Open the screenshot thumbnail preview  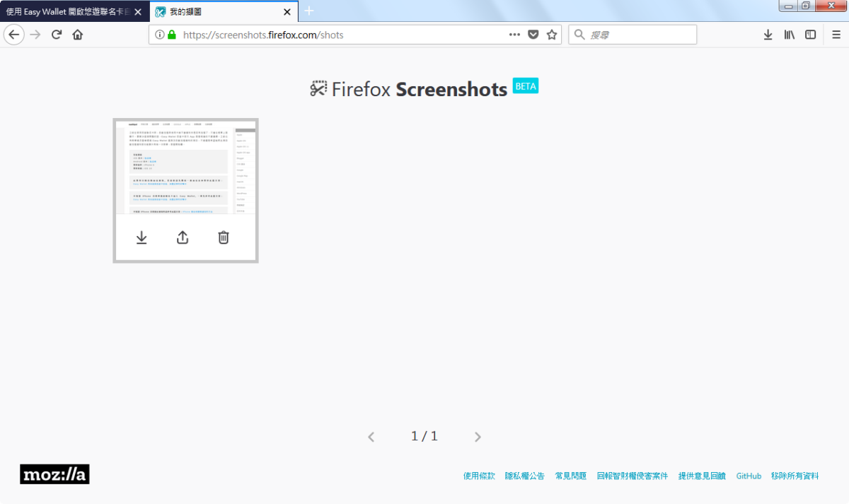pyautogui.click(x=185, y=167)
